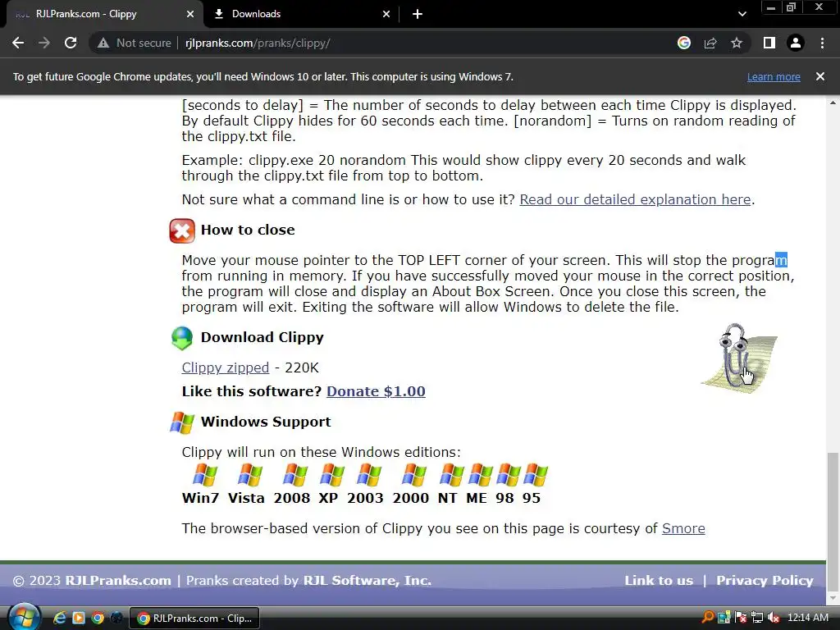
Task: Bookmark this page with the star
Action: point(737,43)
